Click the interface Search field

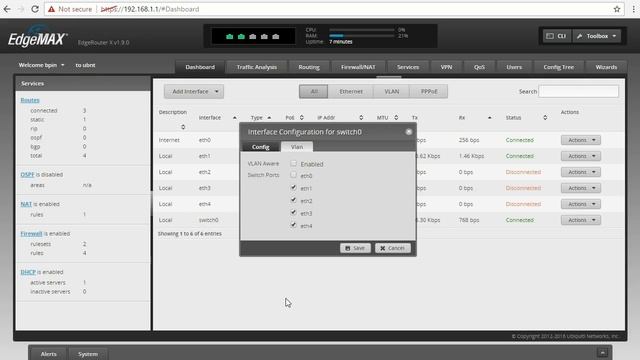point(578,91)
